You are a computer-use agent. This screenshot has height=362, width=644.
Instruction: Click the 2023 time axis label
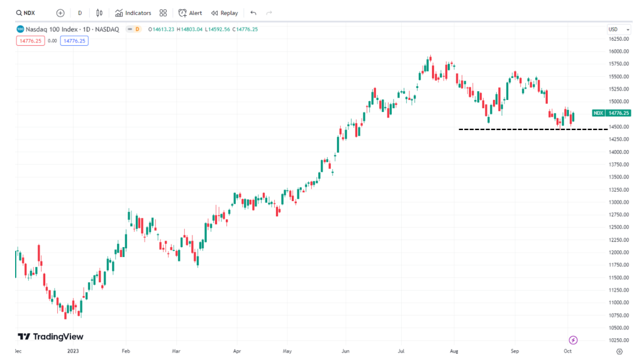click(x=73, y=351)
